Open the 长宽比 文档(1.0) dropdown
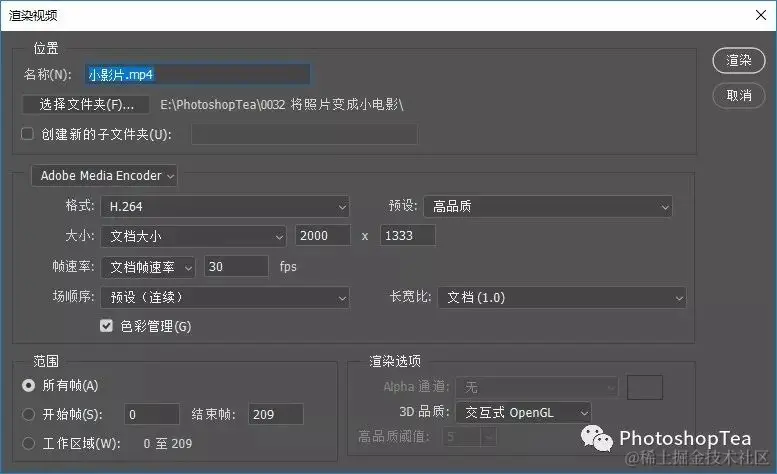 [562, 298]
